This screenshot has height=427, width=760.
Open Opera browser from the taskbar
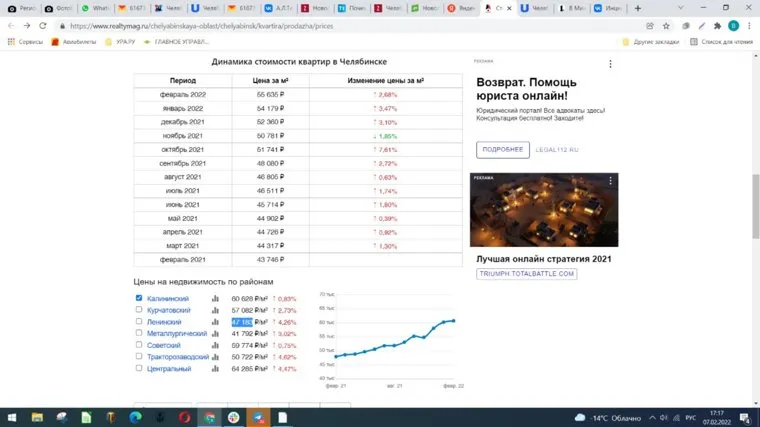pyautogui.click(x=183, y=417)
